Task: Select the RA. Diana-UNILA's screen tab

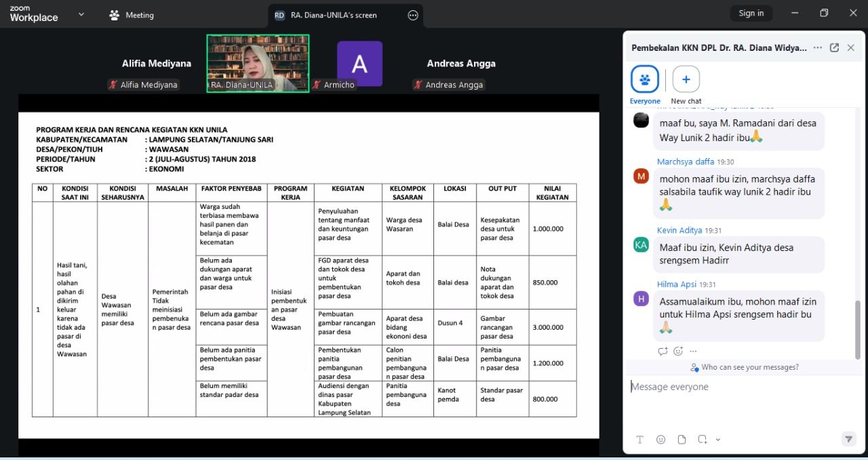Action: tap(334, 15)
